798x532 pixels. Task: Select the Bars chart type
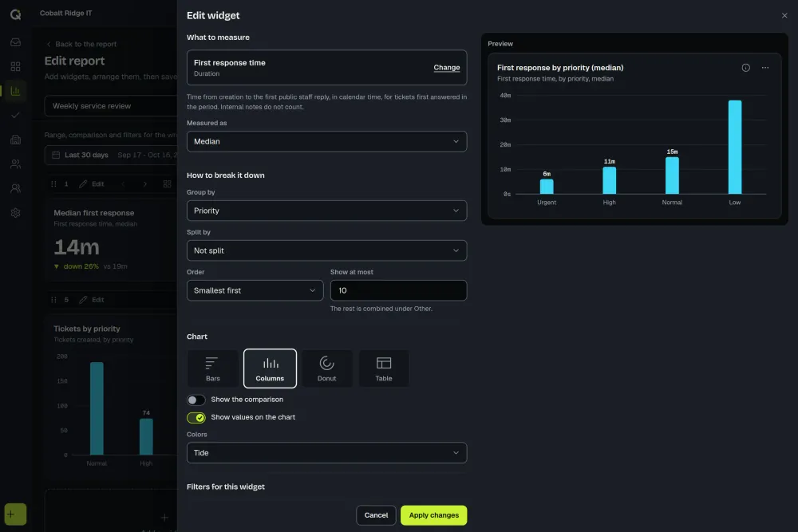tap(213, 368)
